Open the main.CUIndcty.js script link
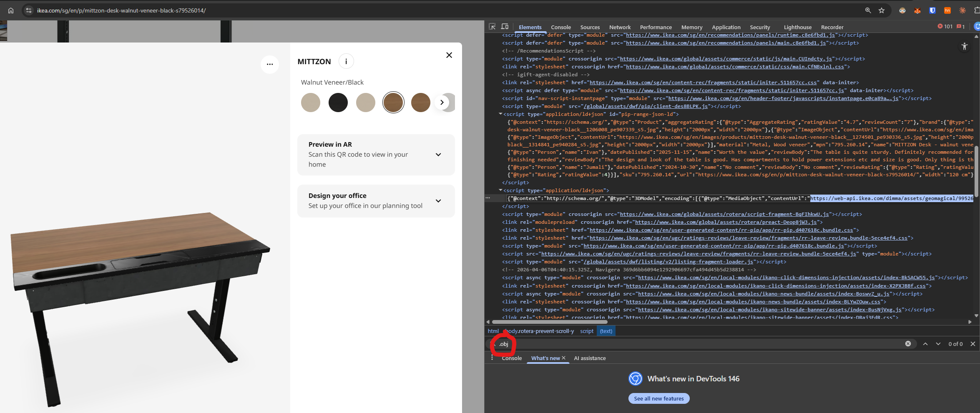Screen dimensions: 980x413 (726, 59)
